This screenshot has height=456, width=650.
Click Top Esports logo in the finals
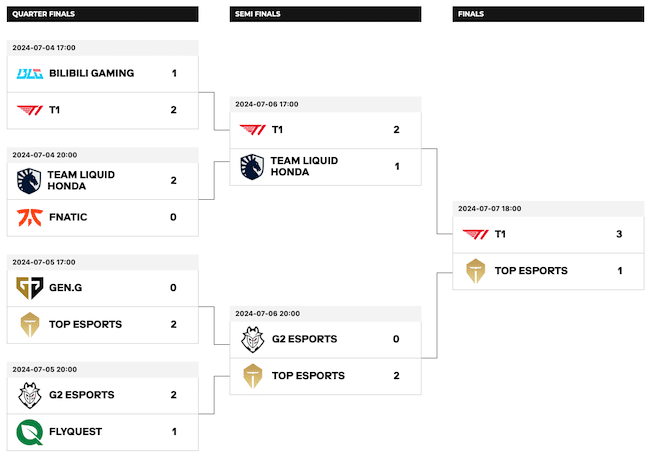[475, 271]
